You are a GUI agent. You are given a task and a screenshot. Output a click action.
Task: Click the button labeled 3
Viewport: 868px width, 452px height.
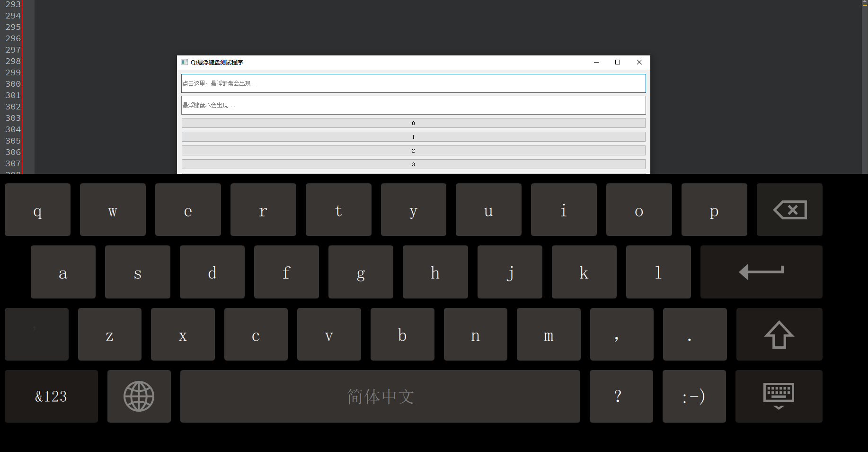point(414,164)
